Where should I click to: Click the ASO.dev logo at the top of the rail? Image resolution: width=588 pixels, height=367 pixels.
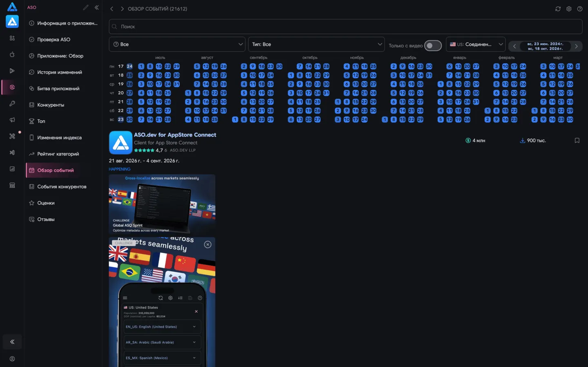12,7
